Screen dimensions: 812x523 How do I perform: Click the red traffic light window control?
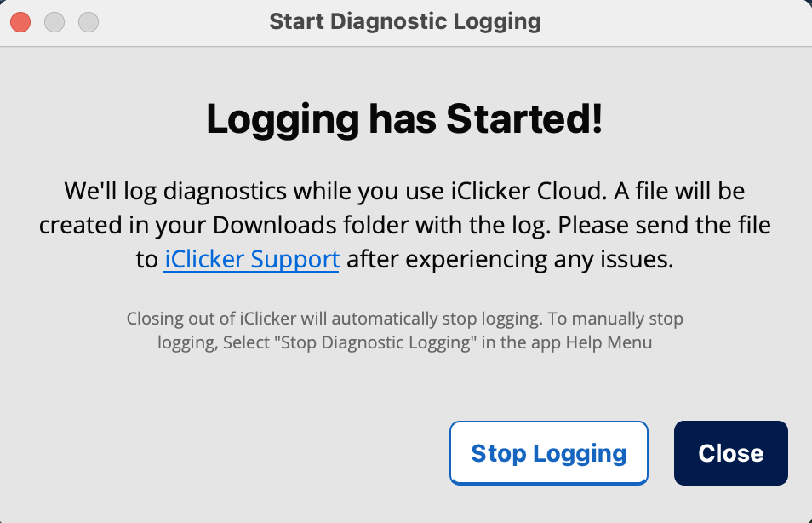pyautogui.click(x=20, y=22)
